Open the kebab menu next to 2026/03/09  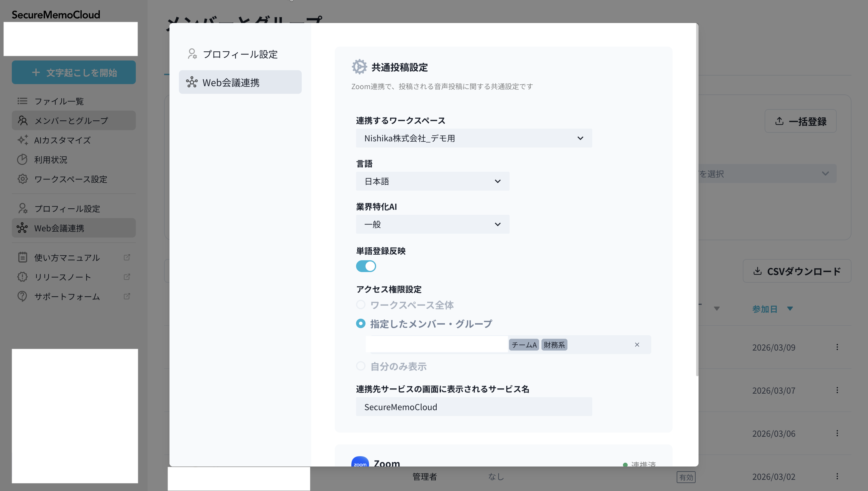tap(837, 347)
